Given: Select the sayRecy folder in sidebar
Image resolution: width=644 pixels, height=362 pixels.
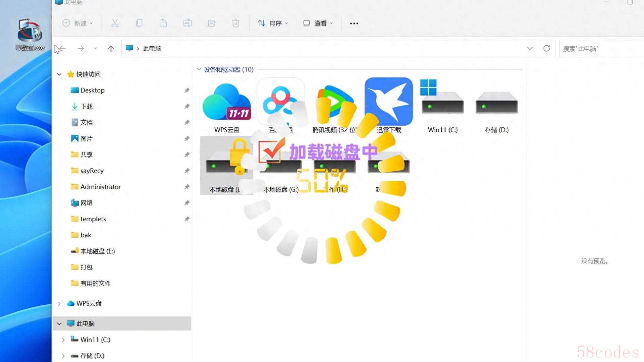Looking at the screenshot, I should tap(92, 171).
